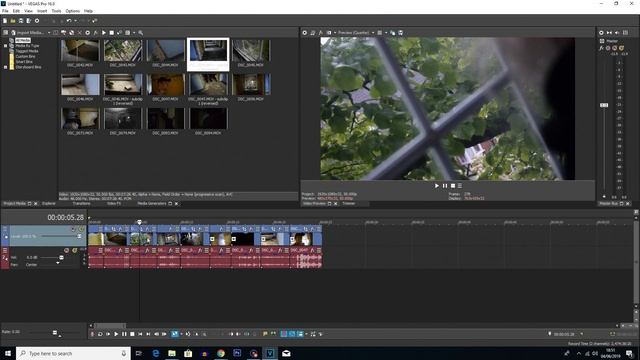Screen dimensions: 640x360
Task: Adjust the audio track Vol slider
Action: pyautogui.click(x=61, y=258)
